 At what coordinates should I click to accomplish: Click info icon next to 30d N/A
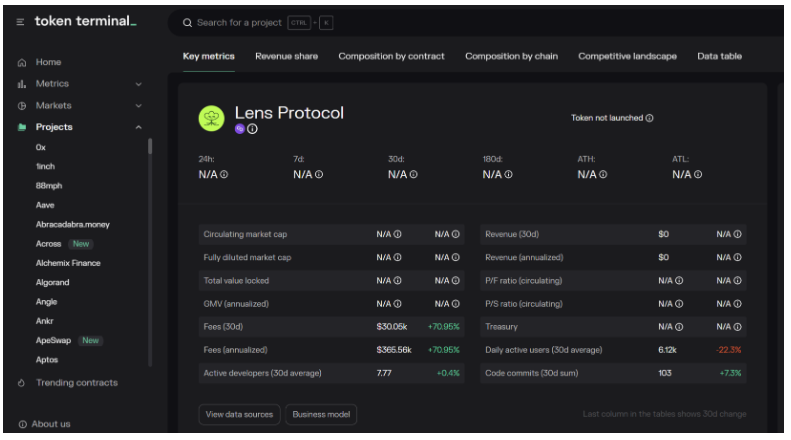point(414,175)
